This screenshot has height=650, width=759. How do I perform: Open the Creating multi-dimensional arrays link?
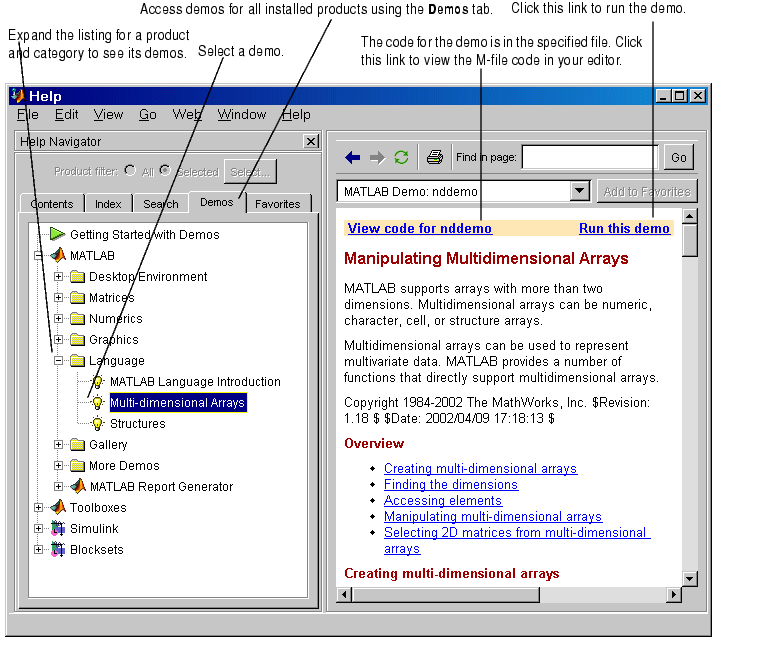480,469
